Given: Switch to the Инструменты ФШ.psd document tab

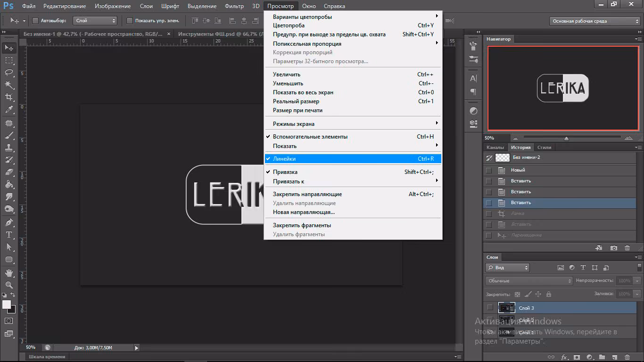Looking at the screenshot, I should tap(221, 34).
